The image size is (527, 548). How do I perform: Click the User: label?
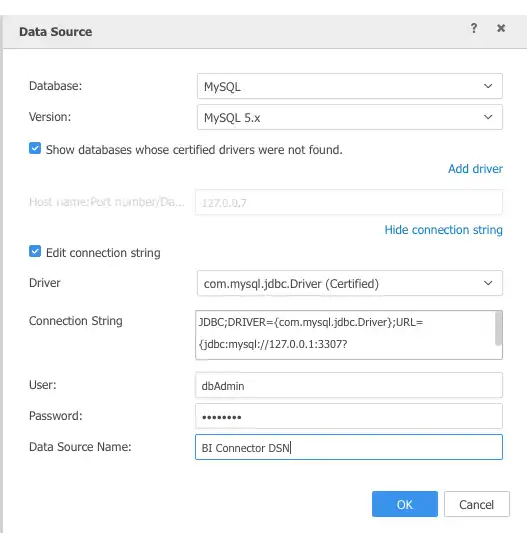tap(43, 385)
